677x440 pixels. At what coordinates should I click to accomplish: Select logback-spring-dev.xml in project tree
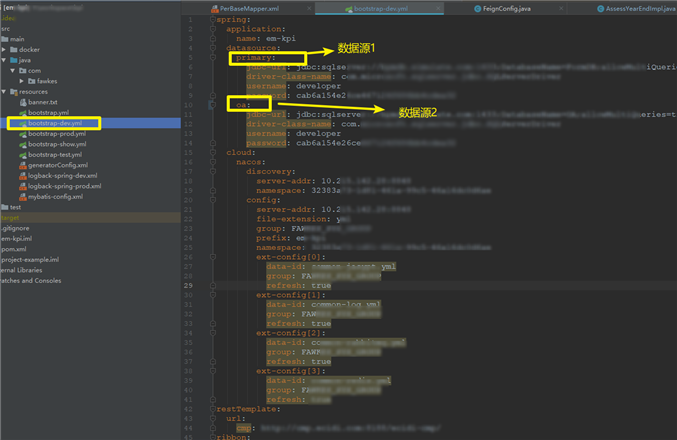(x=63, y=176)
